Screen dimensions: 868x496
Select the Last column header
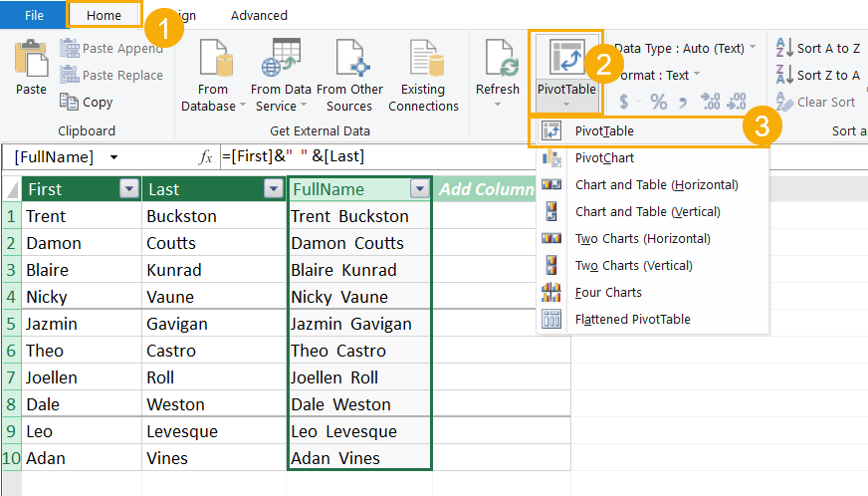click(x=214, y=189)
